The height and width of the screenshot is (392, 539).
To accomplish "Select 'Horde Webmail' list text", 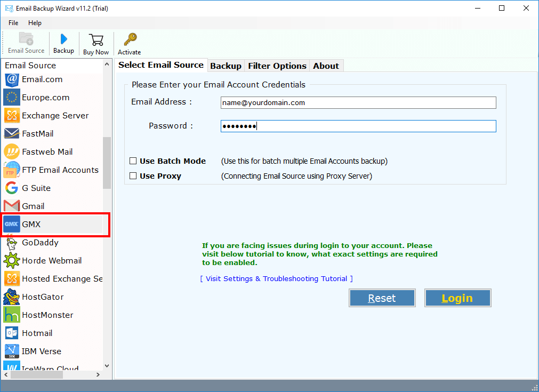I will [x=52, y=260].
